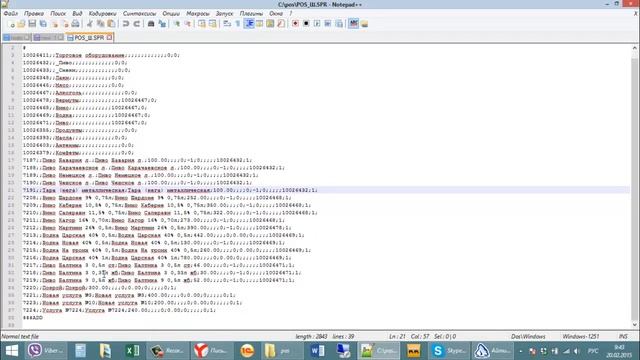
Task: Click the New file toolbar icon
Action: pyautogui.click(x=11, y=24)
